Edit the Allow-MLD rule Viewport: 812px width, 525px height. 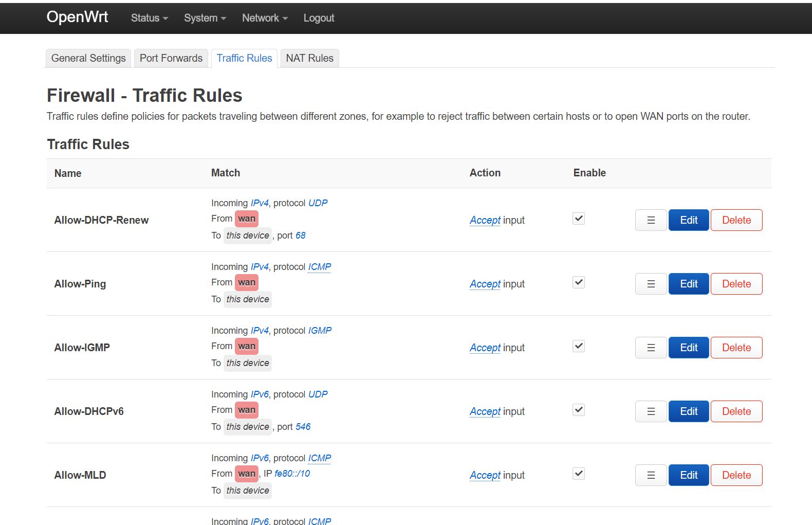(689, 475)
